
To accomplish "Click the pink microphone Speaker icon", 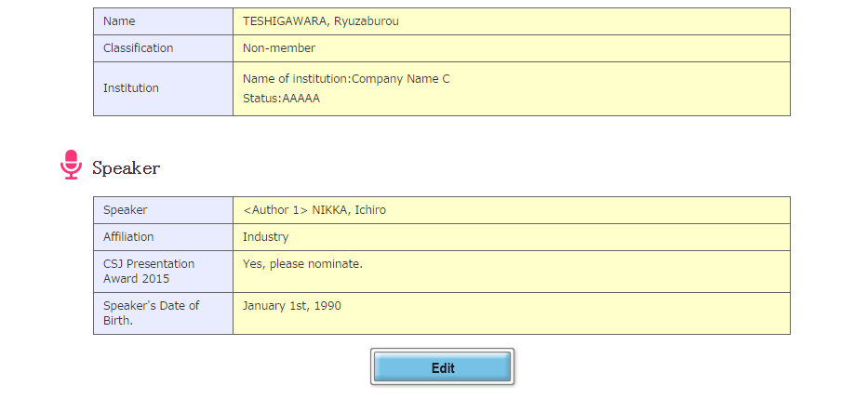I will [71, 165].
